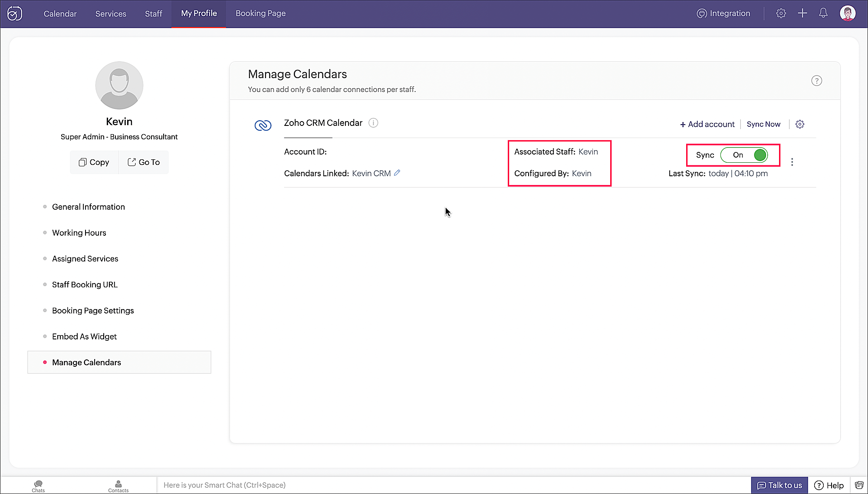Click the Zoho CRM link logo icon
The height and width of the screenshot is (494, 868).
263,125
